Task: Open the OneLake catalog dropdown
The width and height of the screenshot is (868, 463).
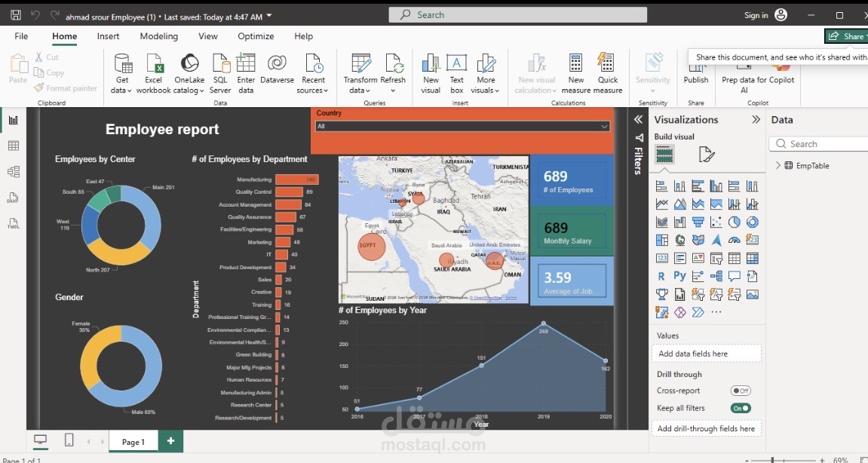Action: point(189,74)
